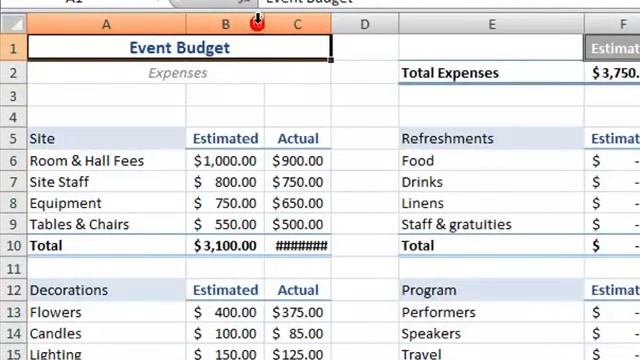Click the 550.00 estimated cell
The height and width of the screenshot is (360, 640).
(225, 224)
